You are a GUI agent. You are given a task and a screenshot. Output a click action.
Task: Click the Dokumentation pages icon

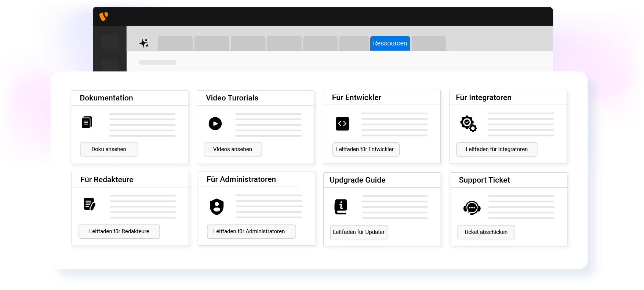[x=87, y=122]
